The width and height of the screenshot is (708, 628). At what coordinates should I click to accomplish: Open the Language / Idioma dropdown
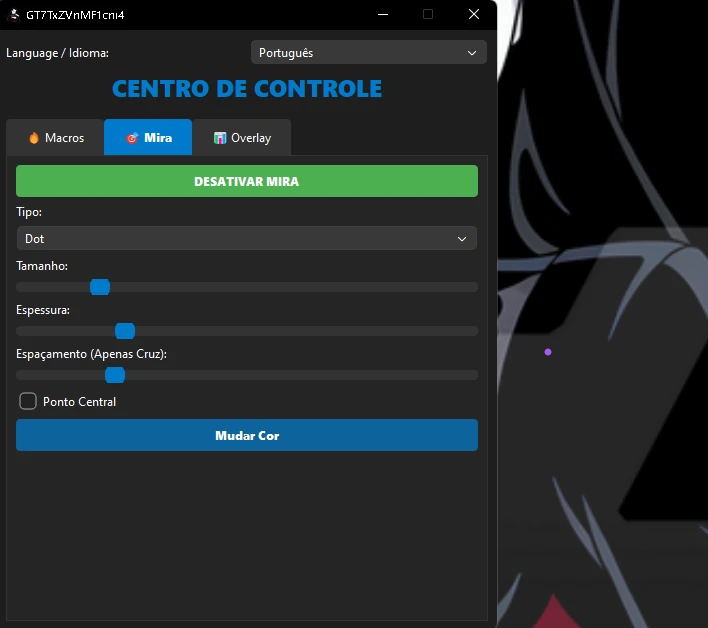pos(368,53)
